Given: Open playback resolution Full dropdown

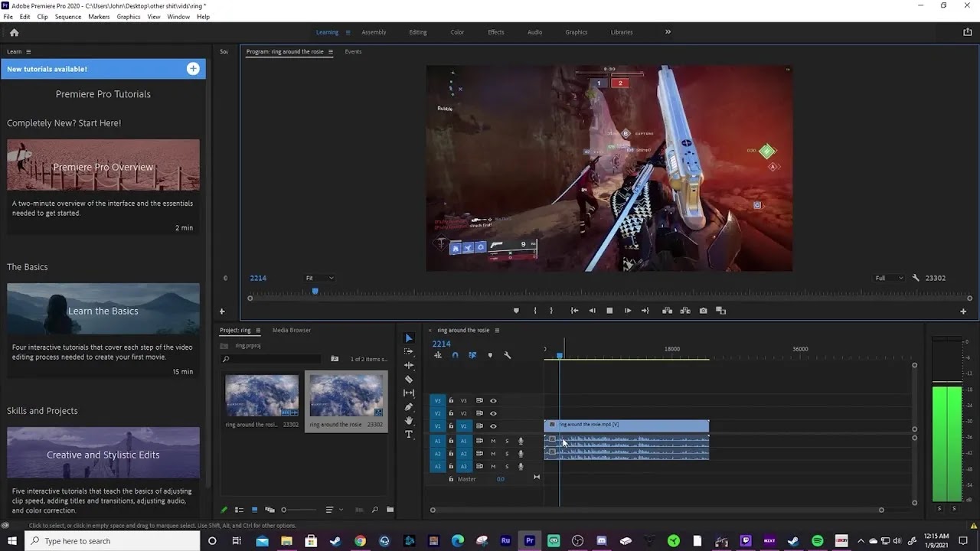Looking at the screenshot, I should point(889,278).
